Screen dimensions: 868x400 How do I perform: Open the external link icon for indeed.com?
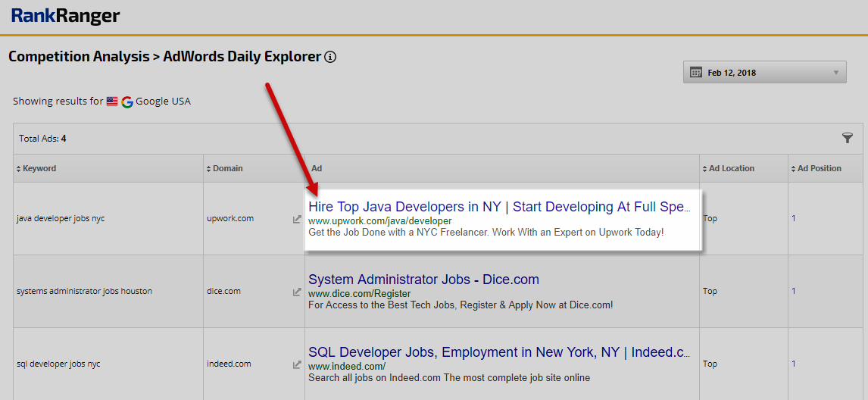[x=297, y=364]
